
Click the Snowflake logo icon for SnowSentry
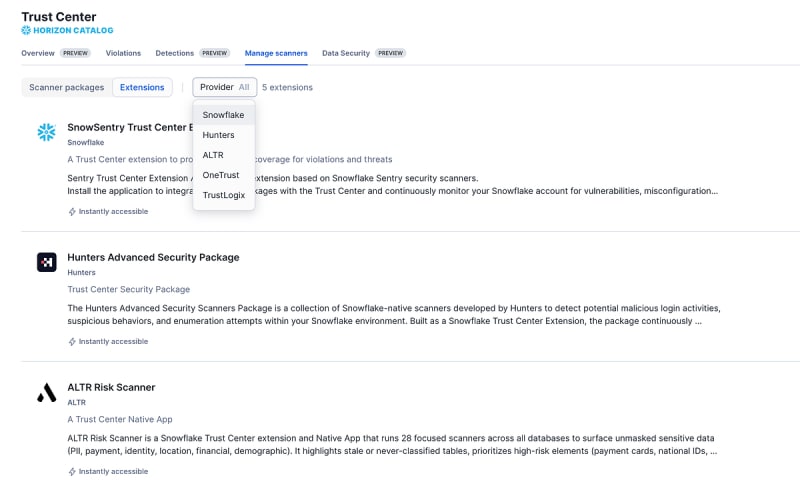pos(46,132)
